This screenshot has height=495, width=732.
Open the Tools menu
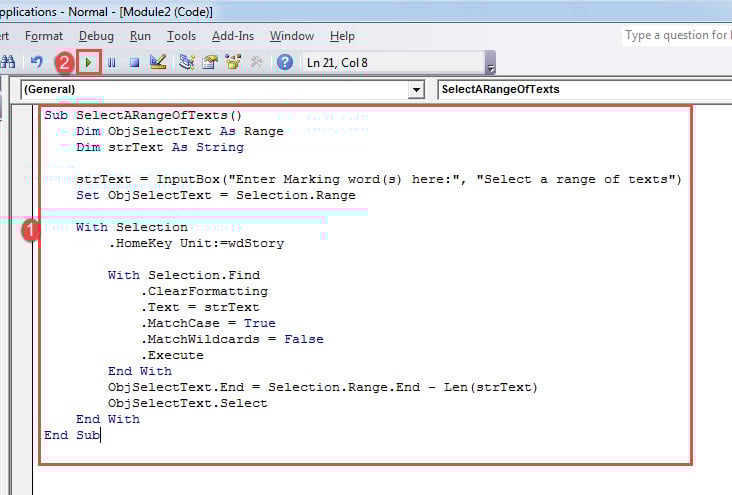pos(181,36)
